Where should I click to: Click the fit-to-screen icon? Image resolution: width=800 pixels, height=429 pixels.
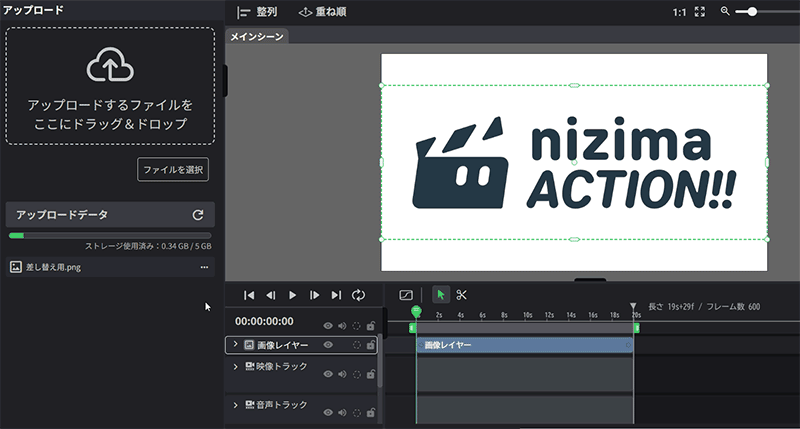pyautogui.click(x=700, y=12)
